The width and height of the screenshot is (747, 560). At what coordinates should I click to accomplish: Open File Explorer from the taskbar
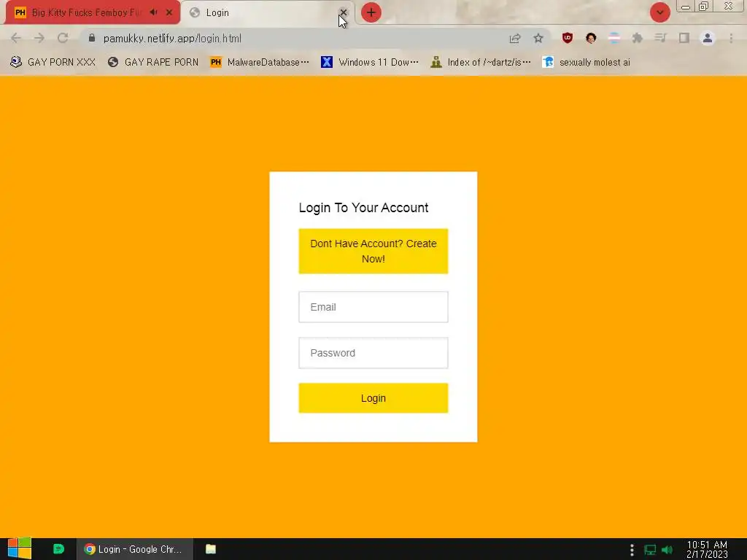coord(211,549)
